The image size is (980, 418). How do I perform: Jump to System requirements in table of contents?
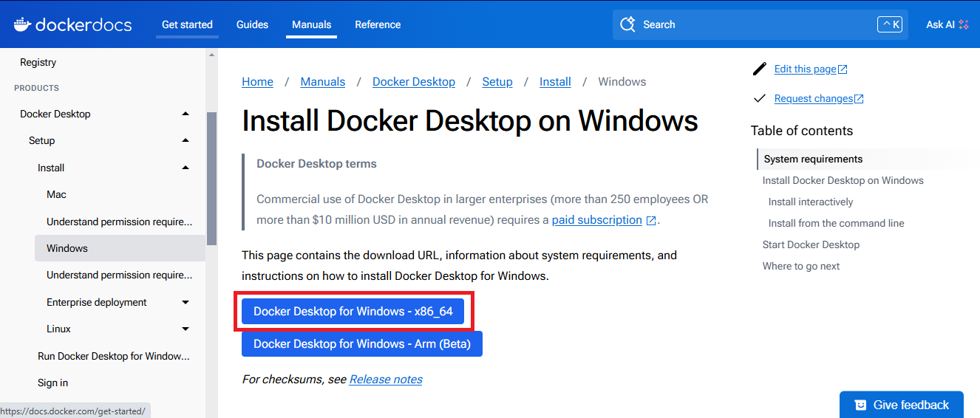click(813, 159)
